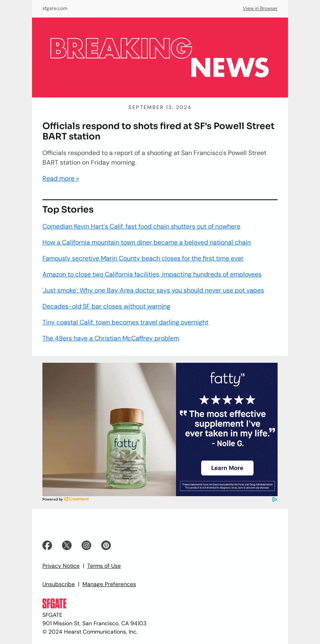This screenshot has width=320, height=644.
Task: Click the AdChoices triangle icon
Action: pyautogui.click(x=275, y=499)
